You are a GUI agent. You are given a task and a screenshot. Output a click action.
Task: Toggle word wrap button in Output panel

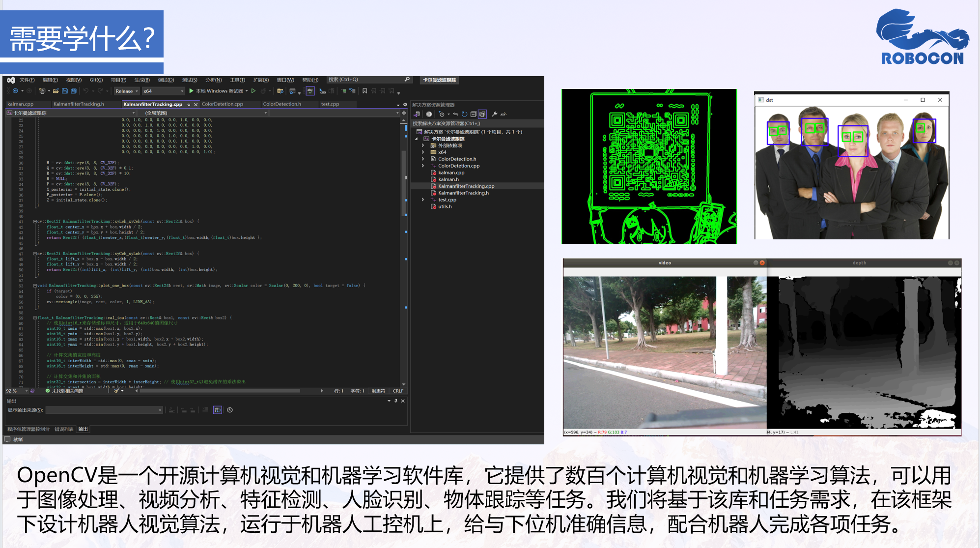(218, 410)
